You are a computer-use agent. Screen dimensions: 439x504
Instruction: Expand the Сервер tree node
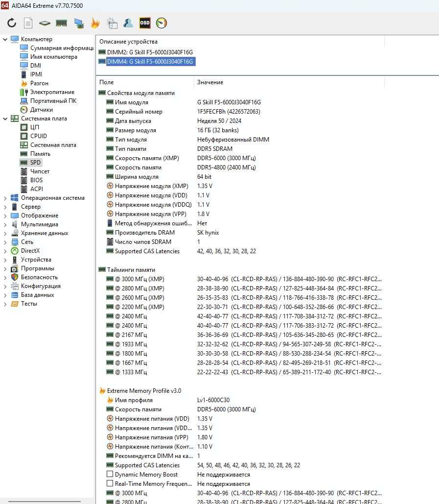click(5, 207)
